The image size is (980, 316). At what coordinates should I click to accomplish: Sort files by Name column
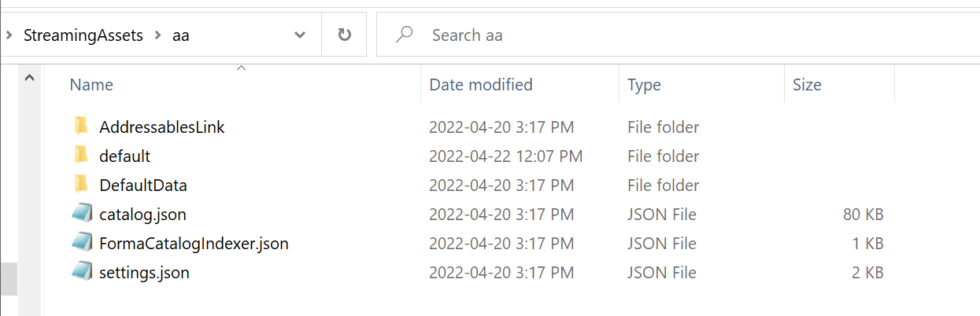91,85
